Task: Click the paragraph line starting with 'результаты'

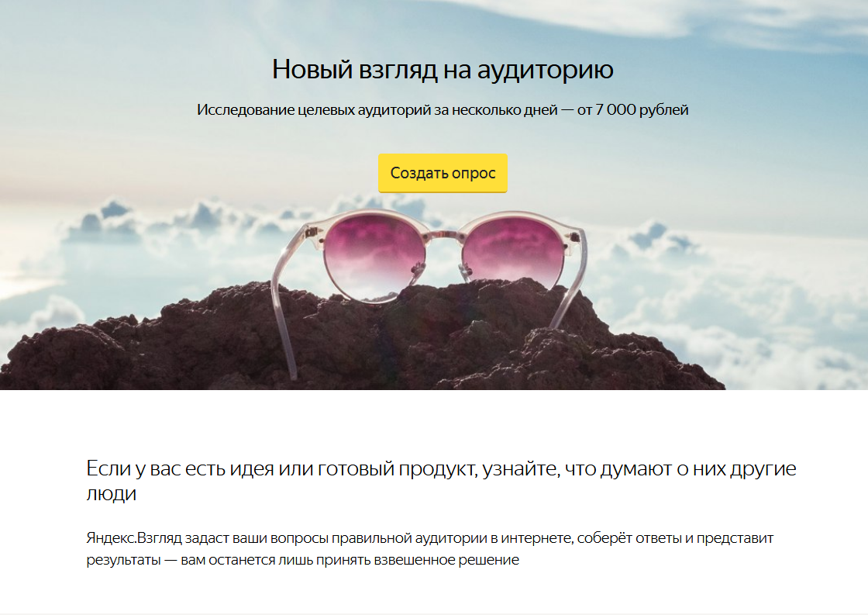Action: [303, 560]
